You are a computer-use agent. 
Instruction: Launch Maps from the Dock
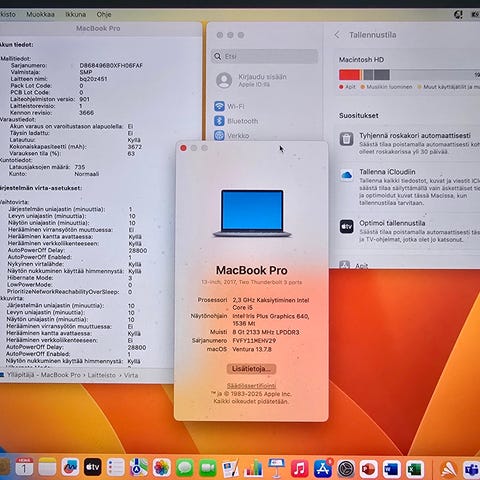(139, 467)
